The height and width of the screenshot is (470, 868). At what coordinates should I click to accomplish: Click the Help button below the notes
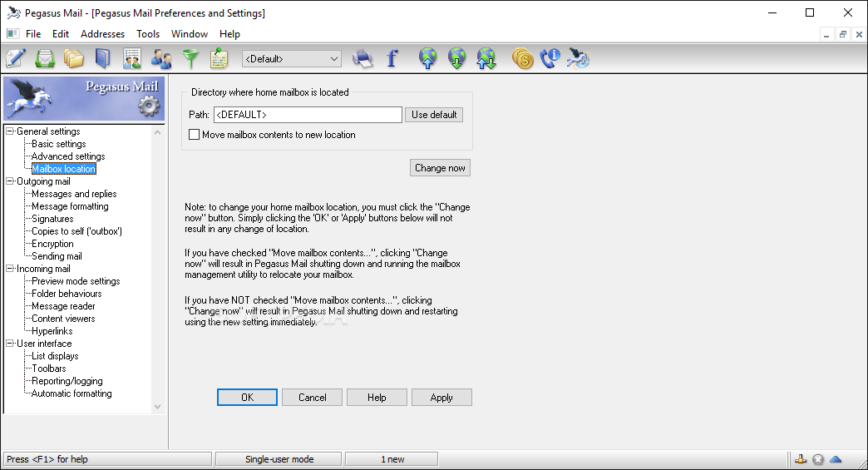pos(377,398)
